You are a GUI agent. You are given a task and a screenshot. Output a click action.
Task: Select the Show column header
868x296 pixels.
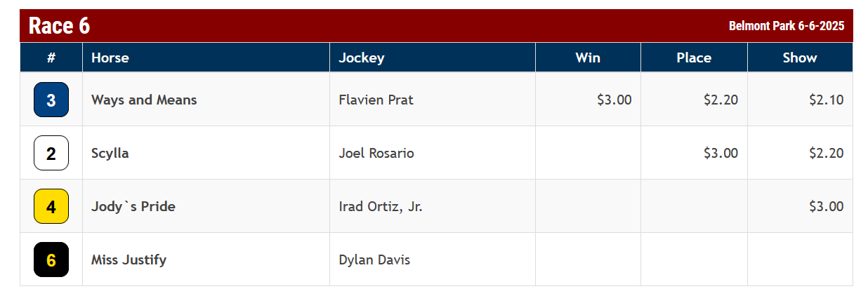coord(800,58)
